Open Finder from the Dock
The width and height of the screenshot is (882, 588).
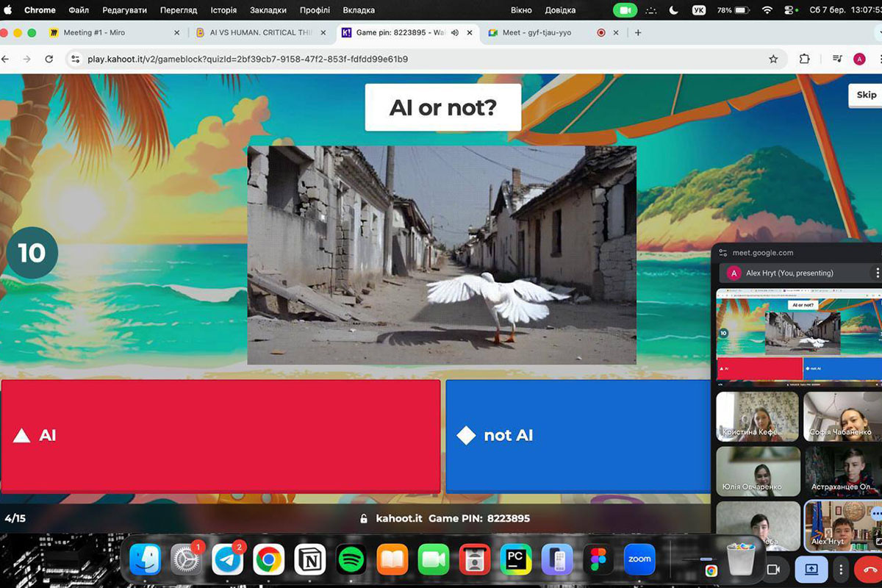coord(146,560)
